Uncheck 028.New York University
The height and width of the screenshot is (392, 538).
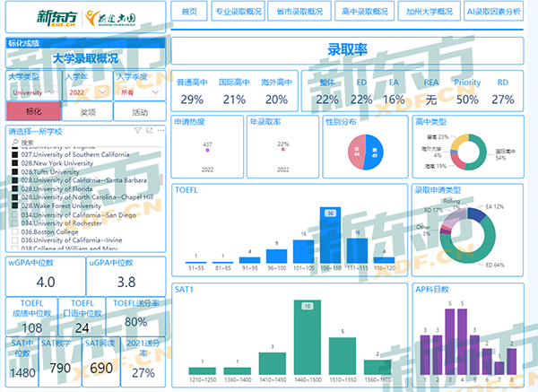click(x=14, y=163)
